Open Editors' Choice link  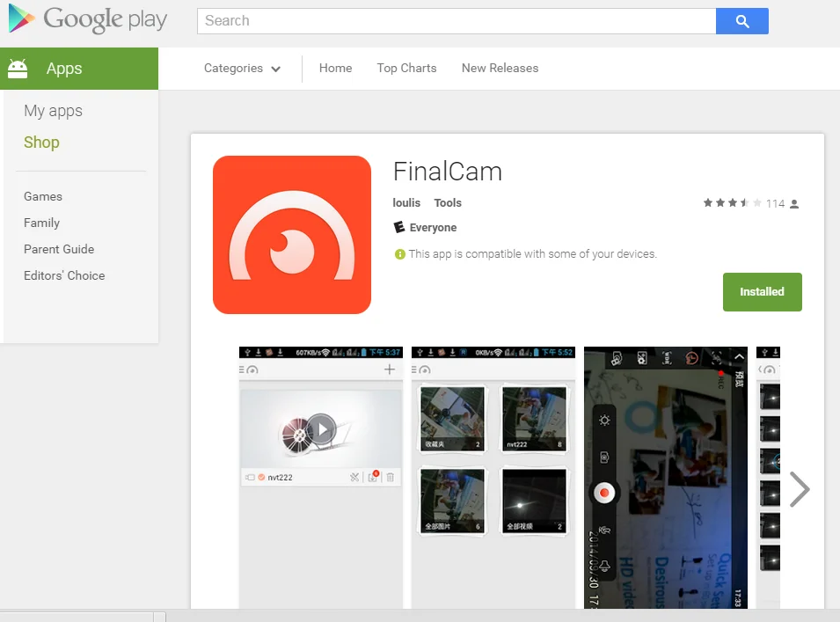tap(64, 275)
